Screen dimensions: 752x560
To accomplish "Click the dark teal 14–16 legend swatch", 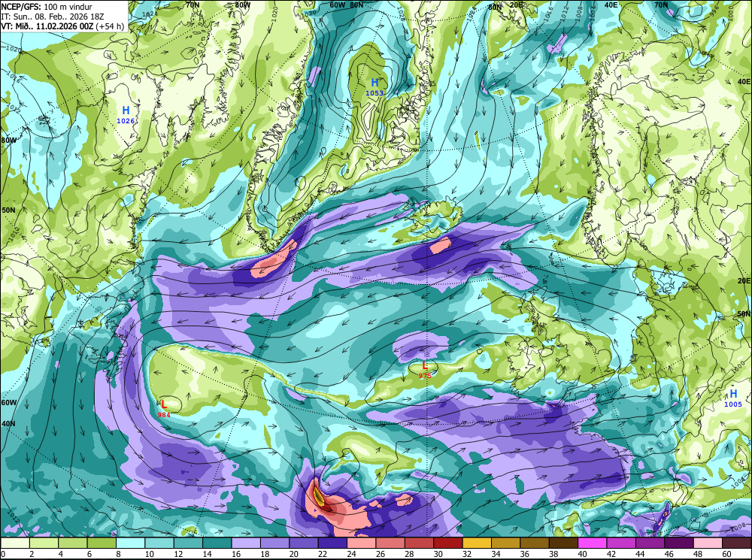I will click(217, 543).
